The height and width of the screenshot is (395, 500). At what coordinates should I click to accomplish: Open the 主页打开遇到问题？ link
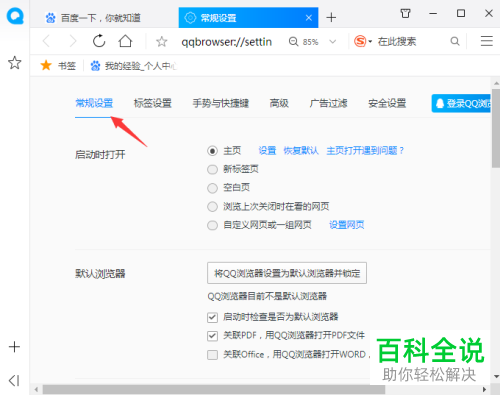pos(365,151)
